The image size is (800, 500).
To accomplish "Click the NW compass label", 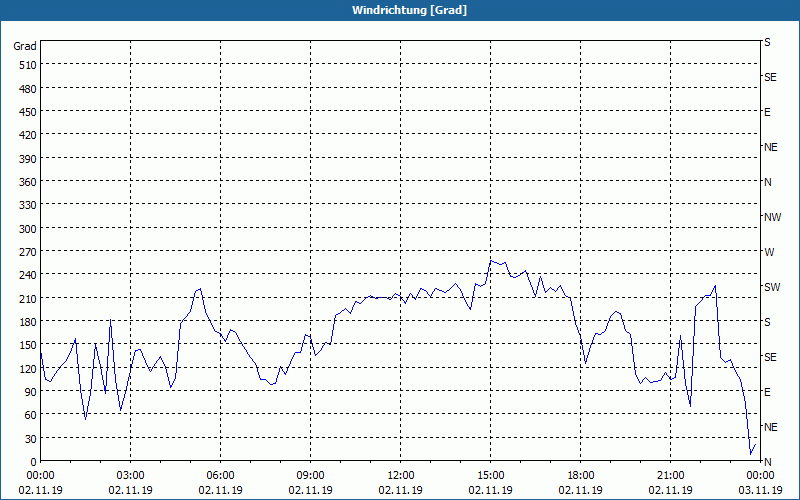I will click(x=772, y=217).
